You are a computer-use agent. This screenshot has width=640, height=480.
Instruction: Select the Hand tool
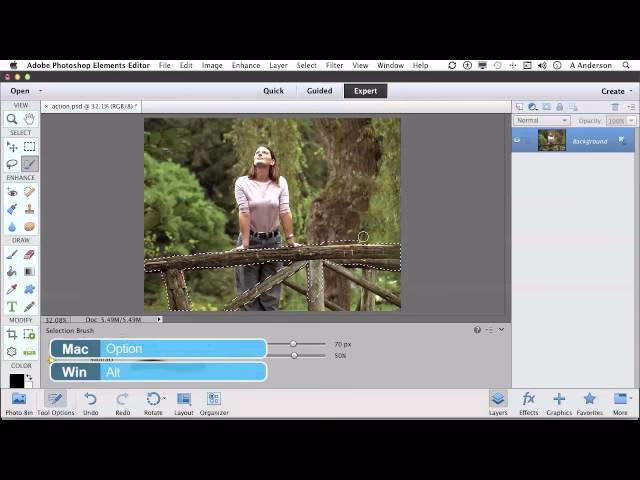(29, 119)
